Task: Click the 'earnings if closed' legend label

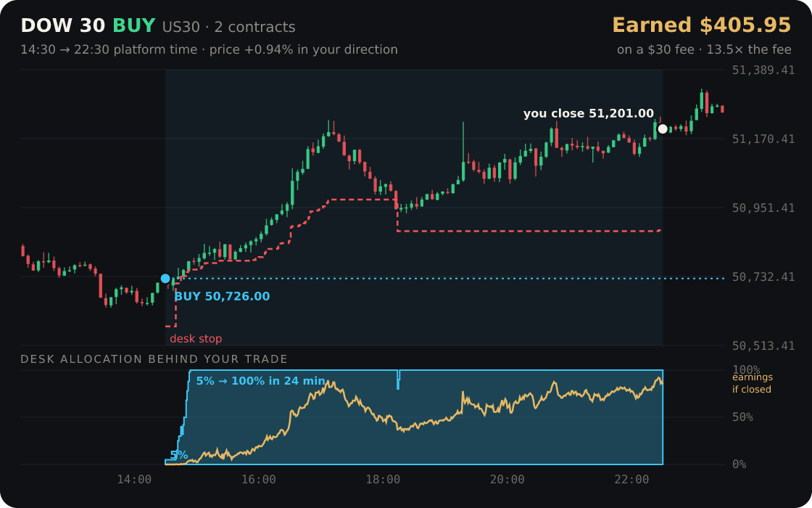Action: (x=752, y=384)
